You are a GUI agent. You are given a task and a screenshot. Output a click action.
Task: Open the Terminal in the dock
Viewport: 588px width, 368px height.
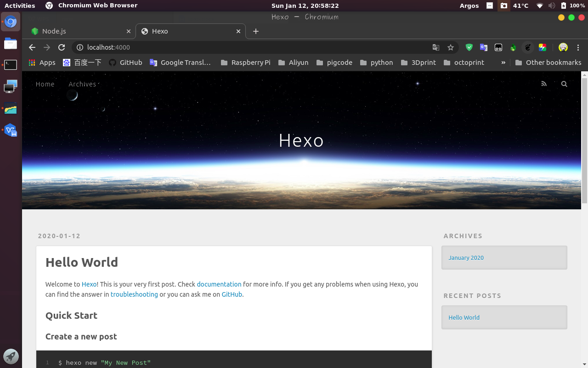[11, 65]
